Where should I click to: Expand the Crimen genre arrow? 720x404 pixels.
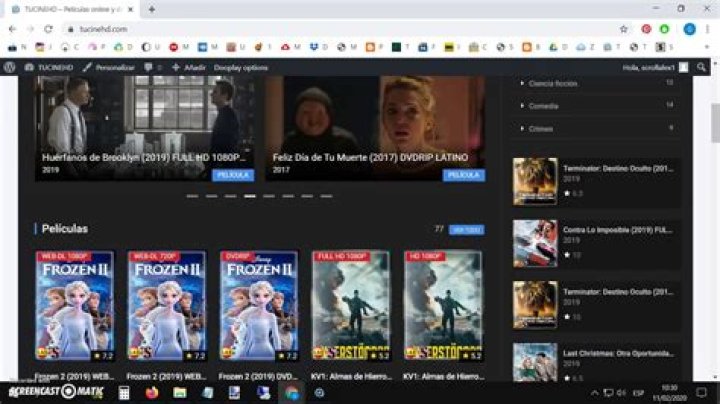pos(522,129)
